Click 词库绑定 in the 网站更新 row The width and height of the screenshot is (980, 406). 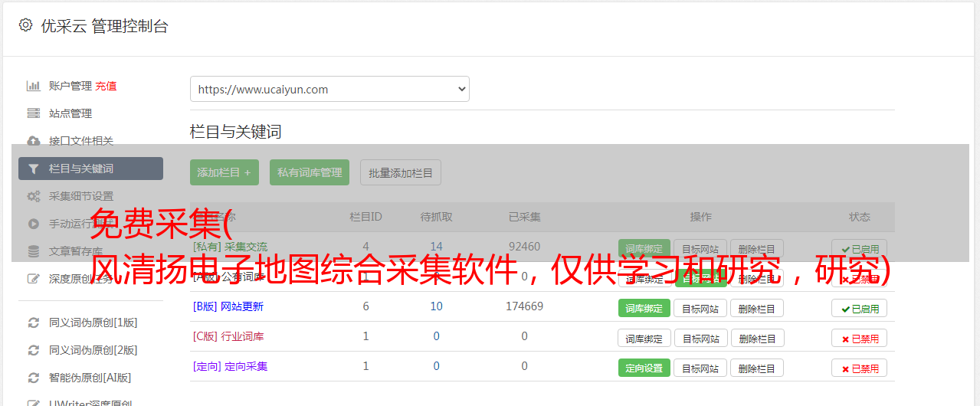click(644, 308)
